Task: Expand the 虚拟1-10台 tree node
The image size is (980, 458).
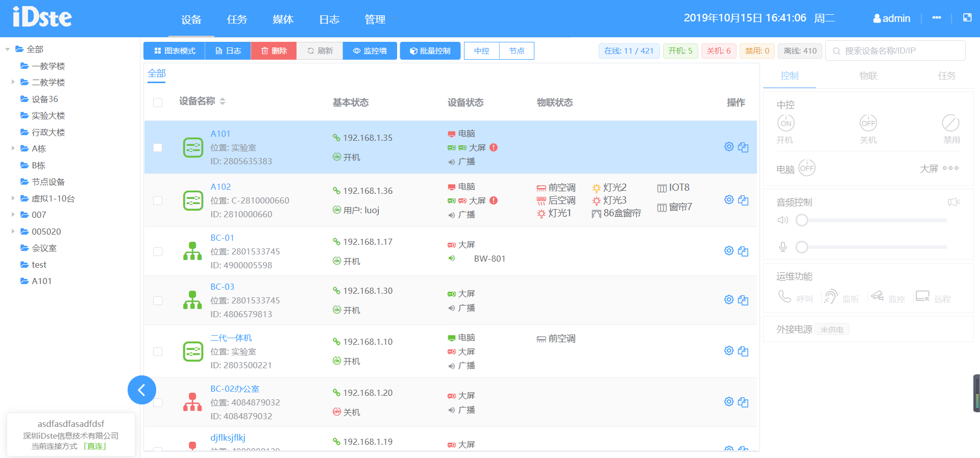Action: 13,198
